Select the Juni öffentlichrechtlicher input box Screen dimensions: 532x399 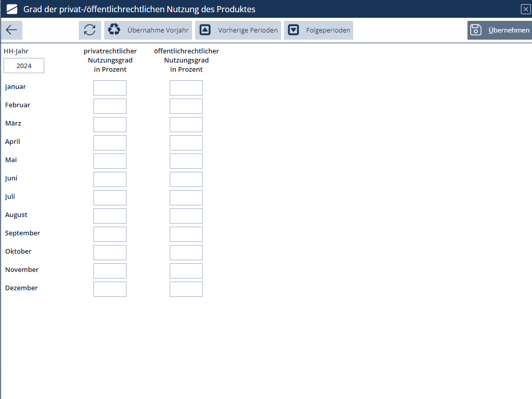click(186, 179)
